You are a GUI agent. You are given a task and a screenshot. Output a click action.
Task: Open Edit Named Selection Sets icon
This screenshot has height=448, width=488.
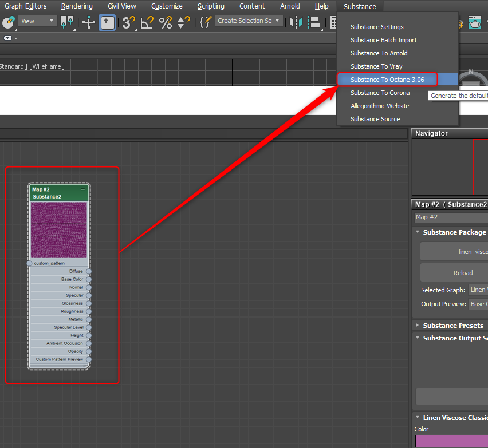205,22
